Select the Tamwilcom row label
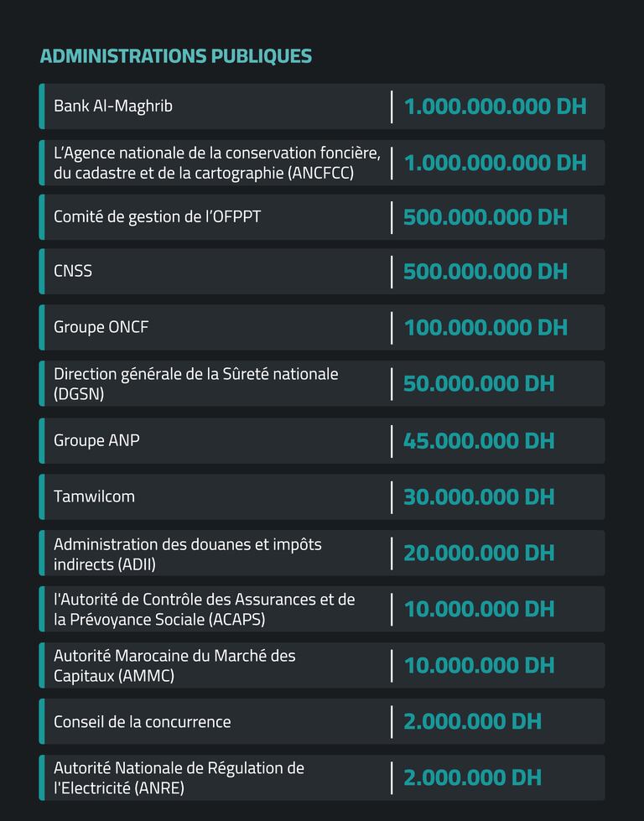Image resolution: width=644 pixels, height=821 pixels. pos(94,496)
